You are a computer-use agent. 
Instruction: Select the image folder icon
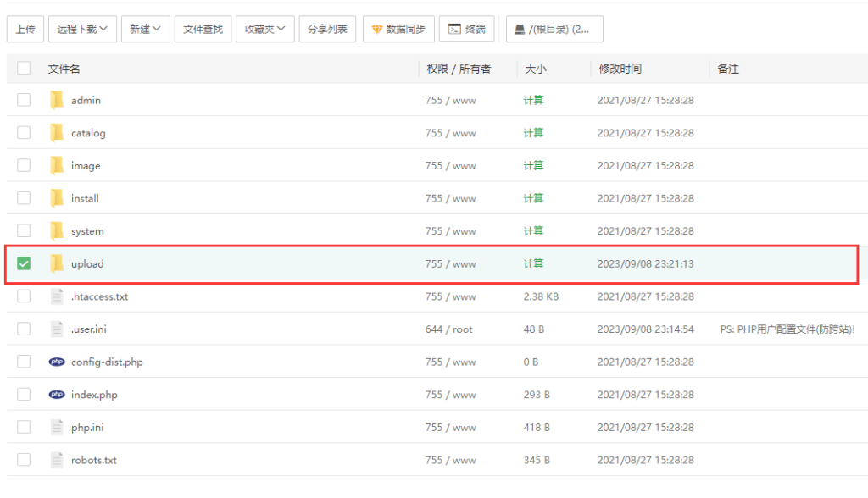coord(58,165)
